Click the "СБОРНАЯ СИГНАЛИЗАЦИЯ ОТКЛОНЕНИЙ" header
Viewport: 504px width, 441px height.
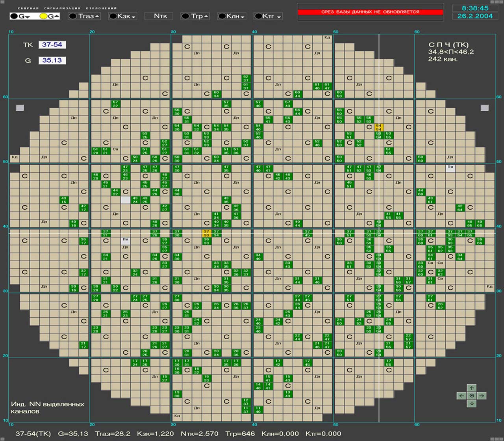(x=67, y=8)
